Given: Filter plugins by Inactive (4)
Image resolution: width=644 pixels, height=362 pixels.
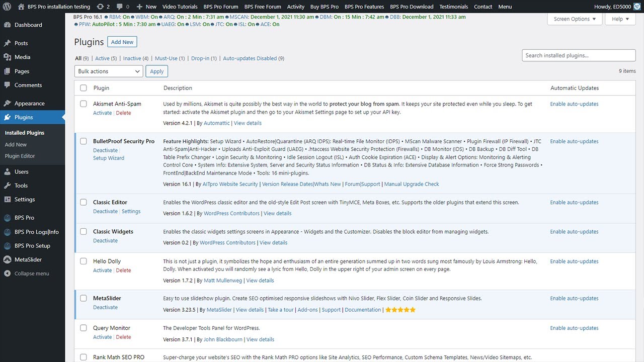Looking at the screenshot, I should tap(136, 58).
